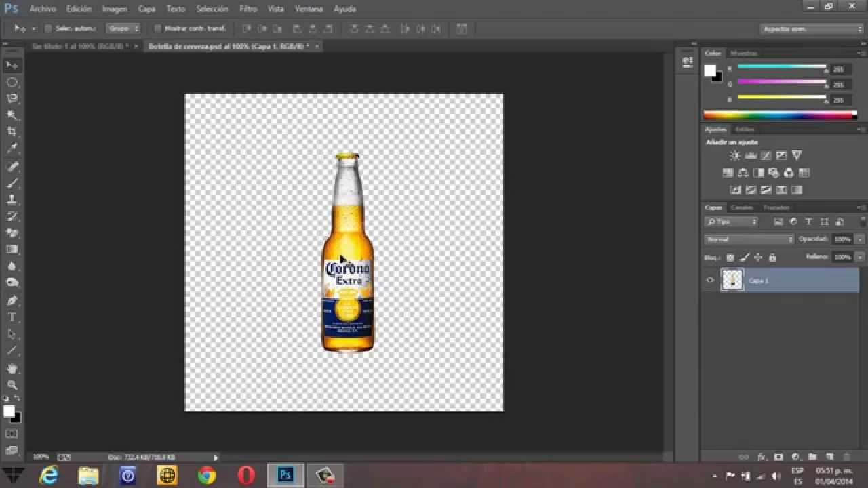Select the Gradient tool
The height and width of the screenshot is (488, 868).
[x=12, y=250]
